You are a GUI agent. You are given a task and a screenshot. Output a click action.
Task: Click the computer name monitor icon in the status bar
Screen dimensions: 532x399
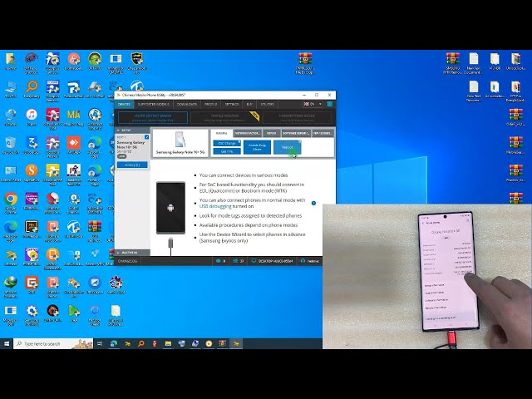[x=254, y=261]
